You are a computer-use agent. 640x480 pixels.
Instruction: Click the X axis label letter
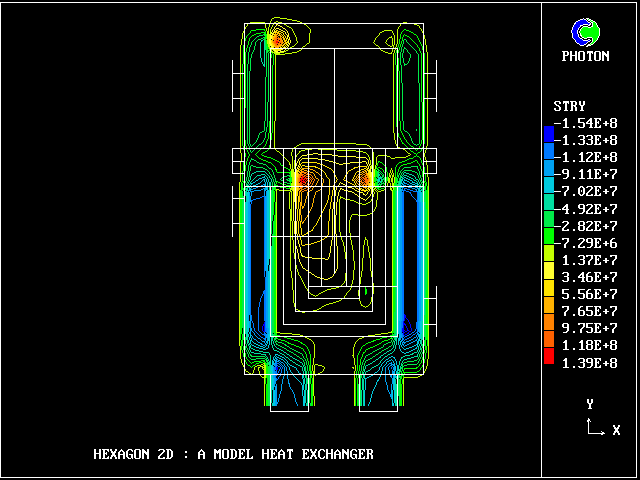pos(616,430)
